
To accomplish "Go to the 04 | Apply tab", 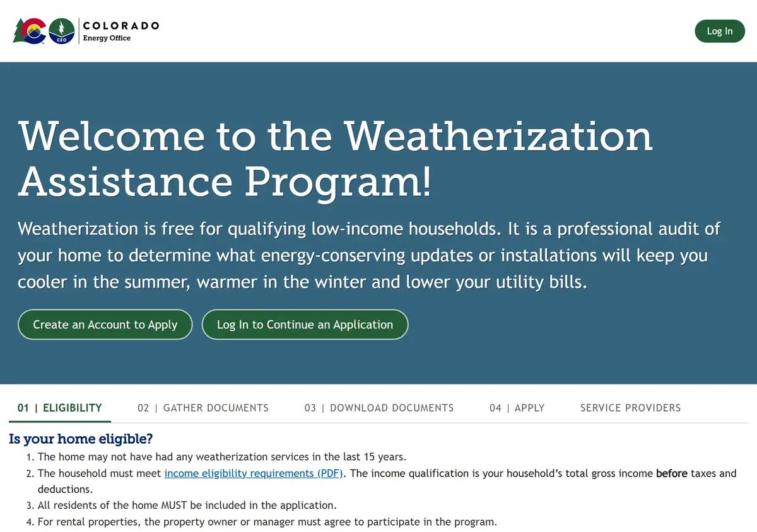I will (x=517, y=408).
